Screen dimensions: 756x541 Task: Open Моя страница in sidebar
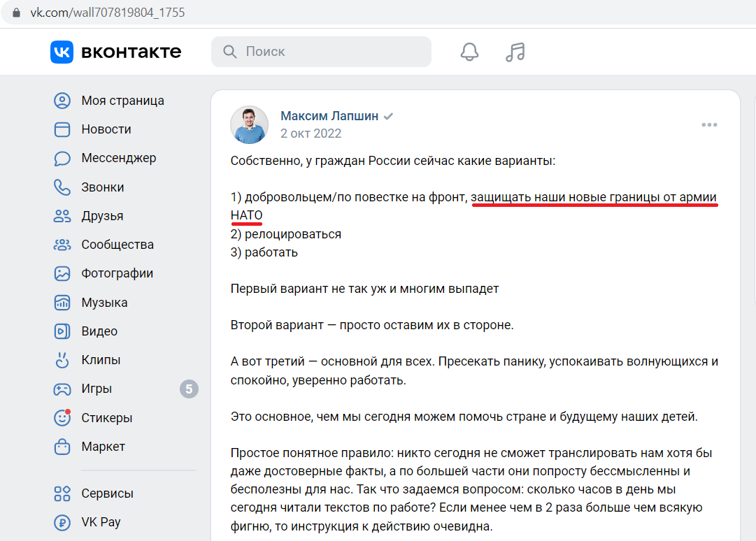pyautogui.click(x=122, y=101)
